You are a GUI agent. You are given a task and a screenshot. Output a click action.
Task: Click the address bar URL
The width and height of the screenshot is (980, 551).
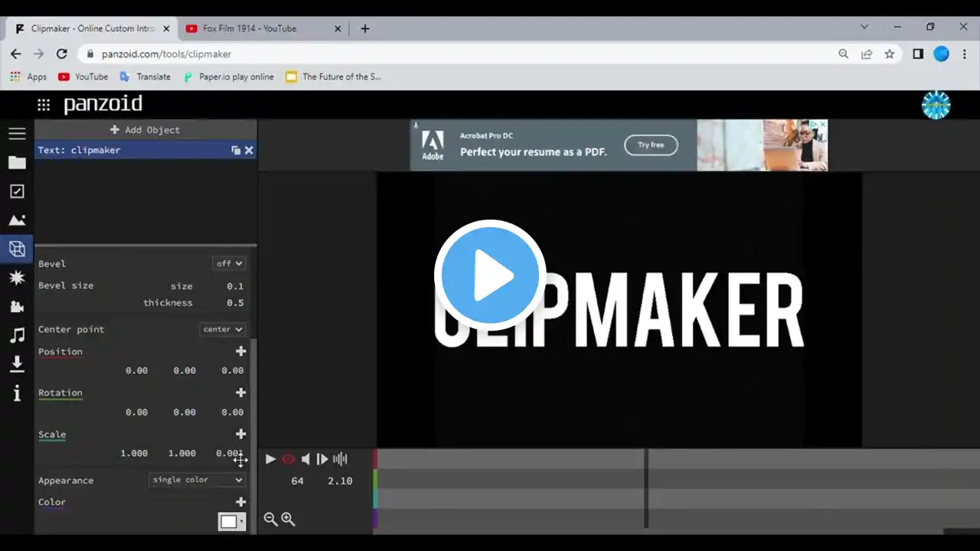[x=166, y=54]
